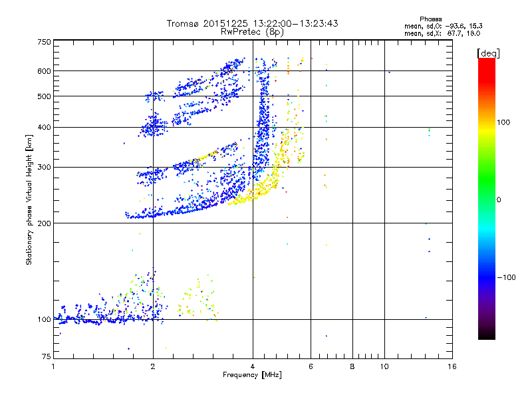Click the y-axis tick label "600"
532x399 pixels.
coord(45,71)
